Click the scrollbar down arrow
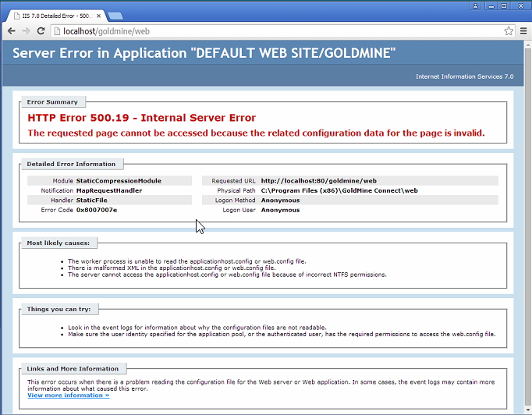Screen dimensions: 532x415 (527, 410)
